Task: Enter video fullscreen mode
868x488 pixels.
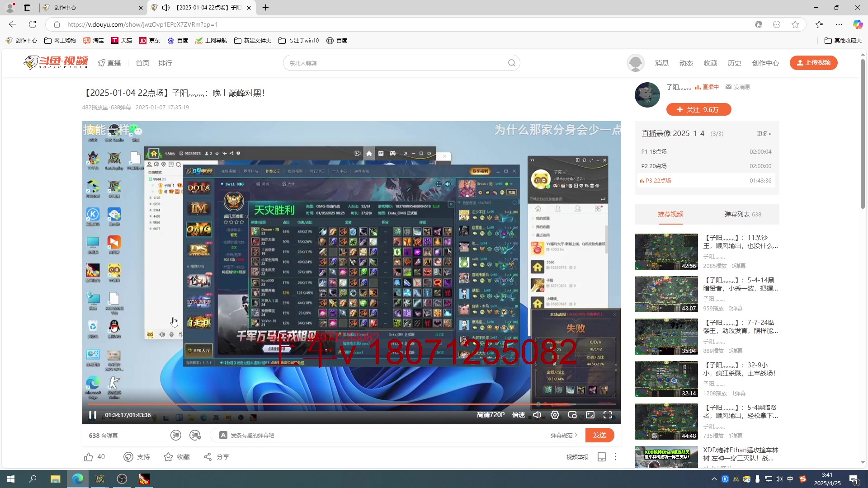Action: point(608,415)
